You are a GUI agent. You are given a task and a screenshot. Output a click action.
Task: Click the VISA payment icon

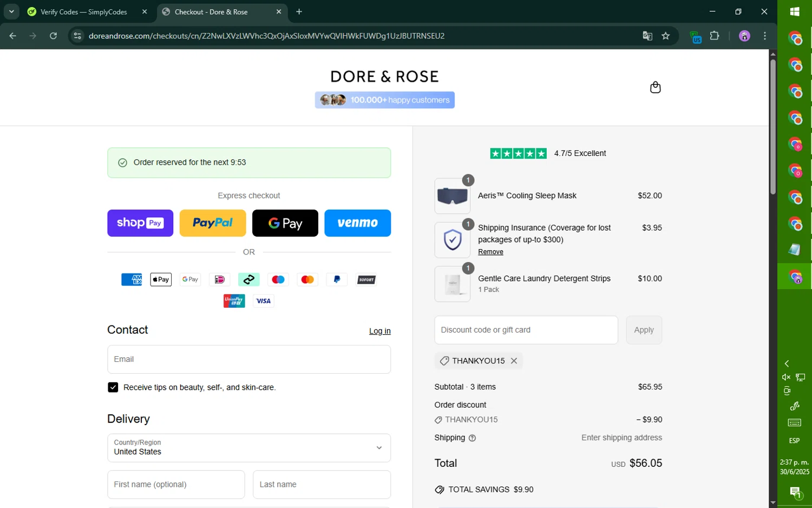click(263, 301)
